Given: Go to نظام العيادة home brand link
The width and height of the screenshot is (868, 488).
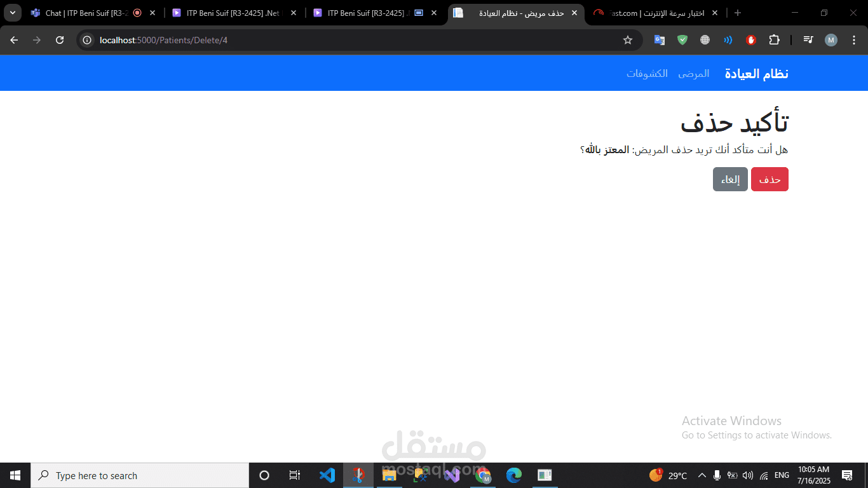Looking at the screenshot, I should [756, 74].
